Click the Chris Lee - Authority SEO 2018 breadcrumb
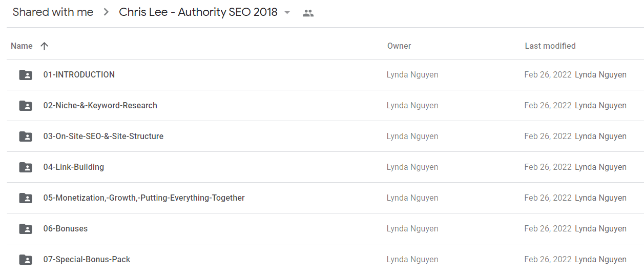Screen dimensions: 644x273 coord(198,12)
